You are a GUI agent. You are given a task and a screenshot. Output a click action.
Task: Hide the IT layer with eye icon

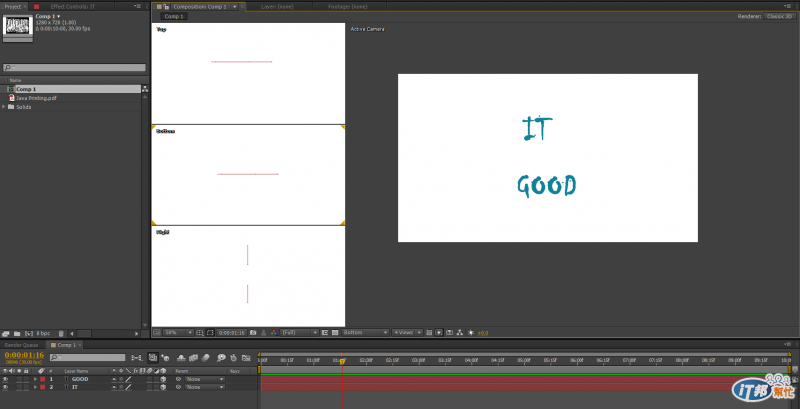pos(6,387)
